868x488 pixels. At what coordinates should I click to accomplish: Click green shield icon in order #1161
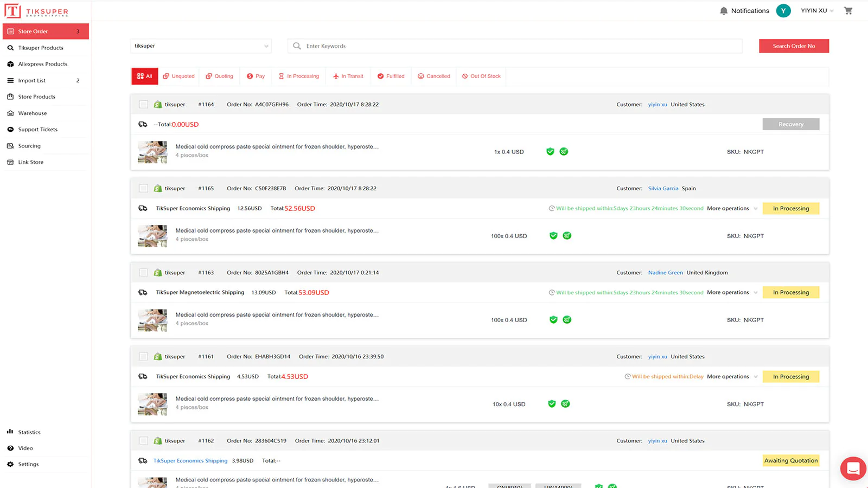click(552, 403)
